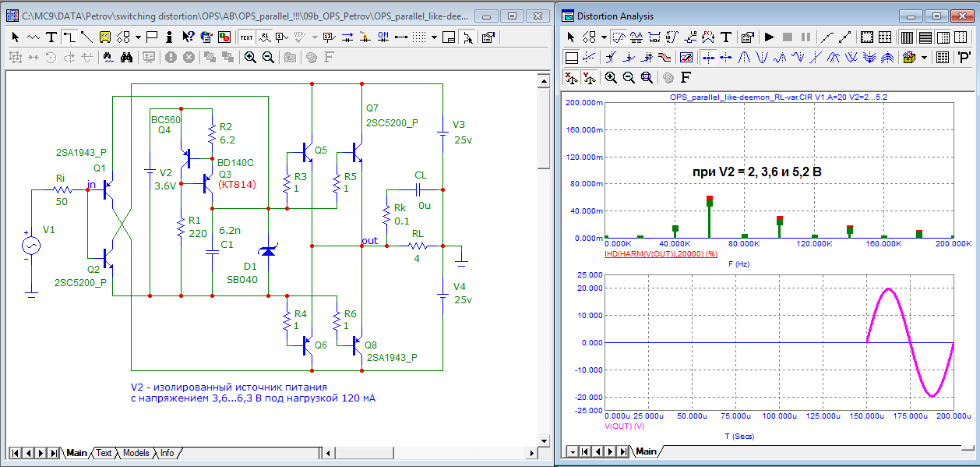Open the Info (i) mode tool
The height and width of the screenshot is (467, 980).
click(171, 37)
